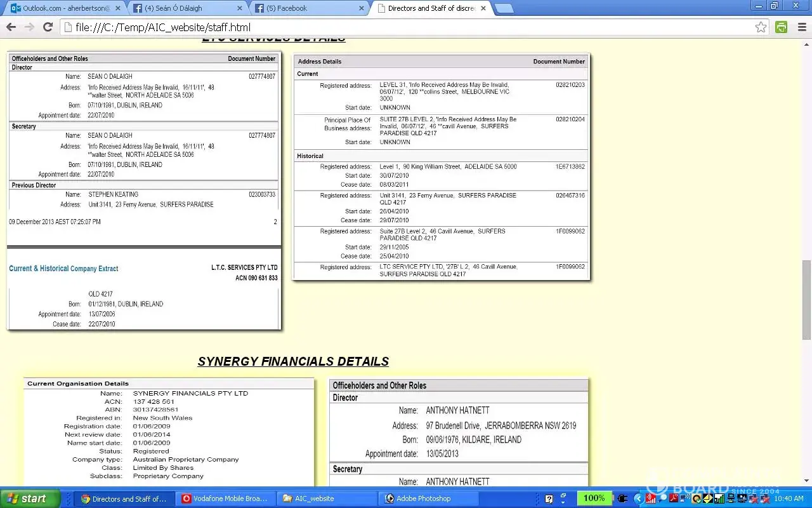
Task: Click the SYNERGY FINANCIALS PTY LTD name value
Action: pyautogui.click(x=190, y=393)
